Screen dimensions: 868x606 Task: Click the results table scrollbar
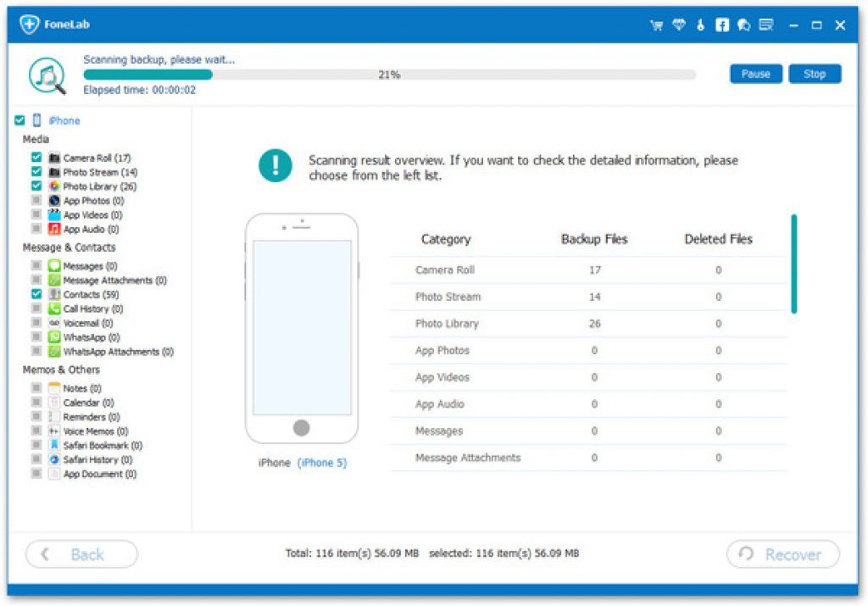[793, 264]
